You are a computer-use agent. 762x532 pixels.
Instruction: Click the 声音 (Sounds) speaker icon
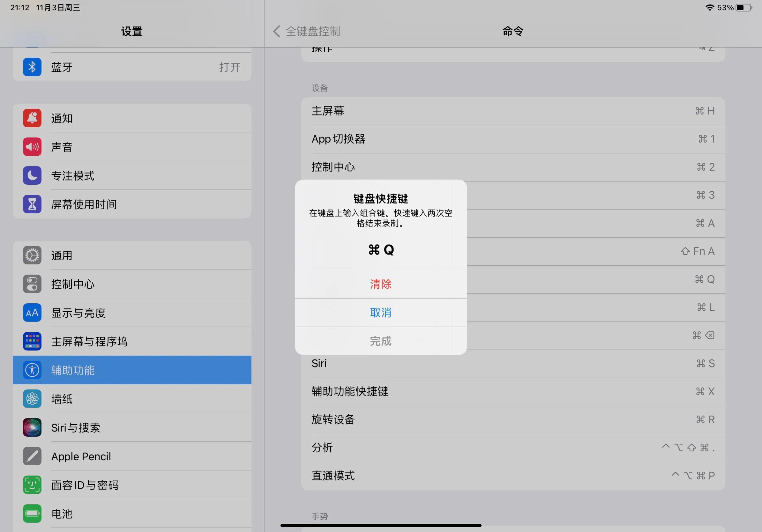[32, 147]
